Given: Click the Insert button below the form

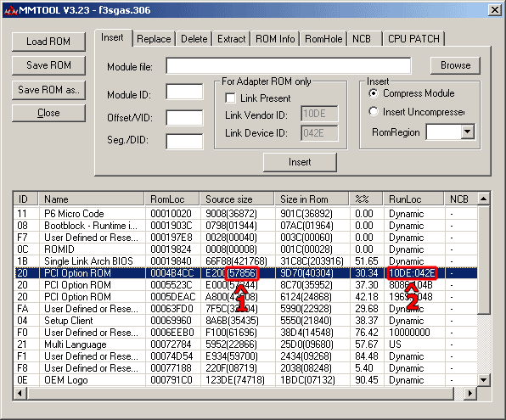Looking at the screenshot, I should [x=300, y=162].
